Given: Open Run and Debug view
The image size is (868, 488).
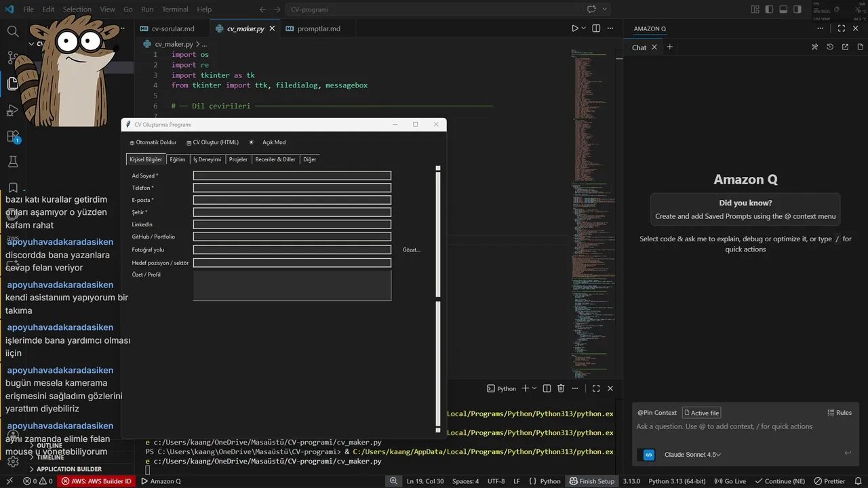Looking at the screenshot, I should pos(12,110).
